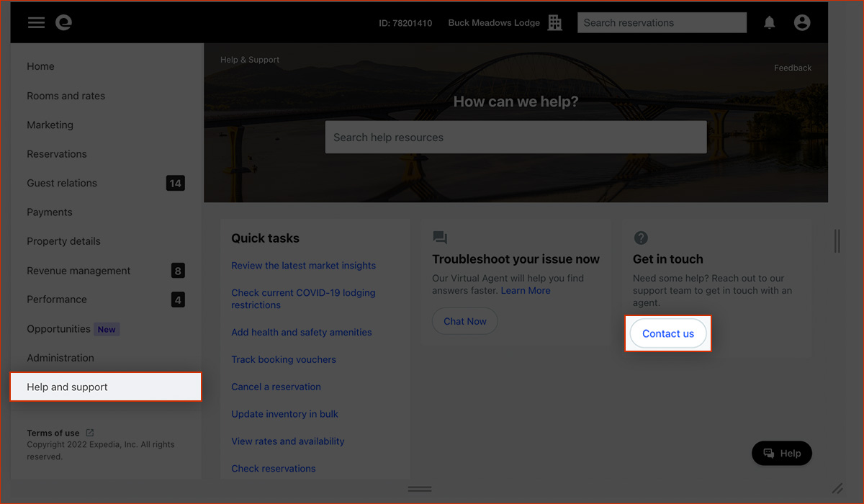The height and width of the screenshot is (504, 864).
Task: Click the building icon beside Buck Meadows Lodge
Action: tap(555, 23)
